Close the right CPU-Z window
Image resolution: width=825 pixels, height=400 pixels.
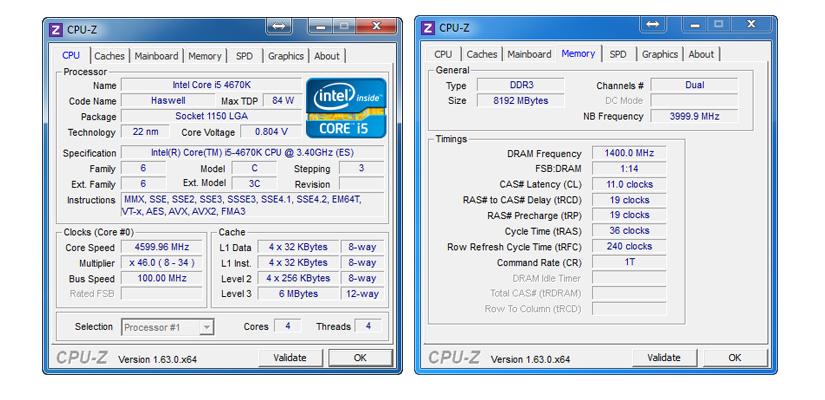(x=751, y=24)
